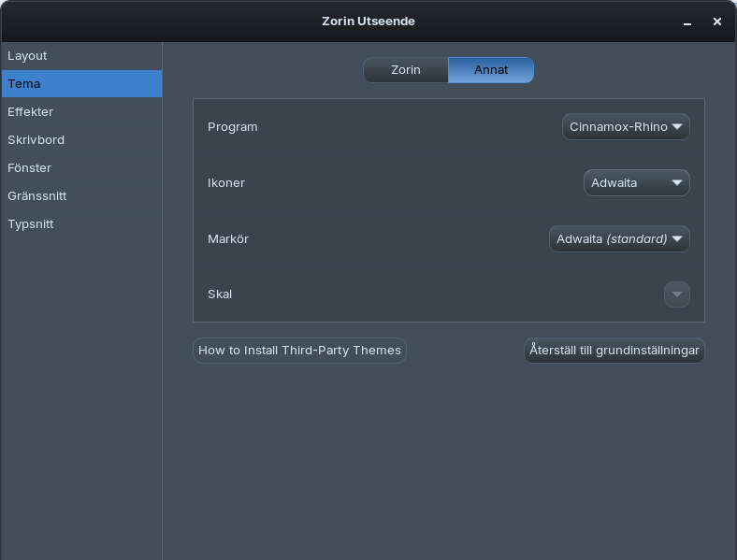
Task: Open the Layout section
Action: tap(81, 56)
